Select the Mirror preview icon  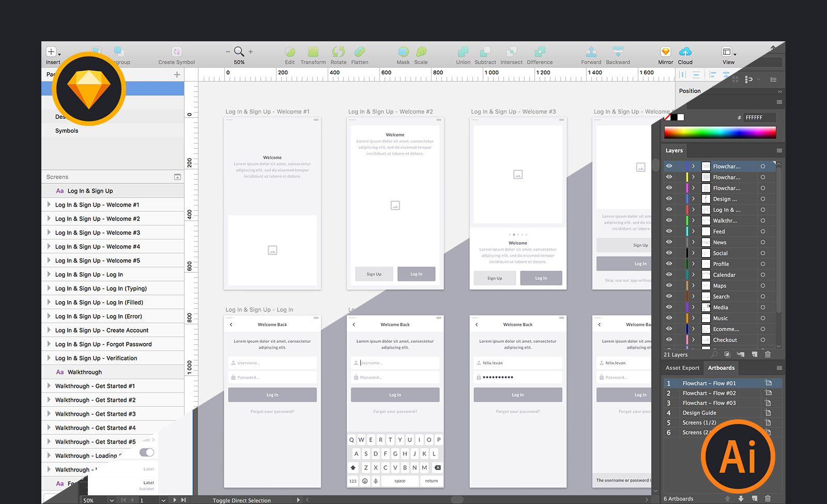point(665,54)
